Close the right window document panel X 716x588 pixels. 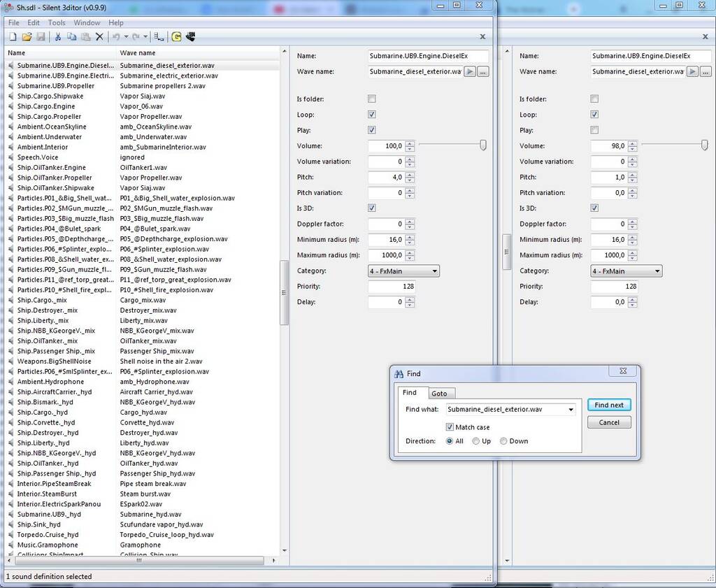(x=706, y=36)
